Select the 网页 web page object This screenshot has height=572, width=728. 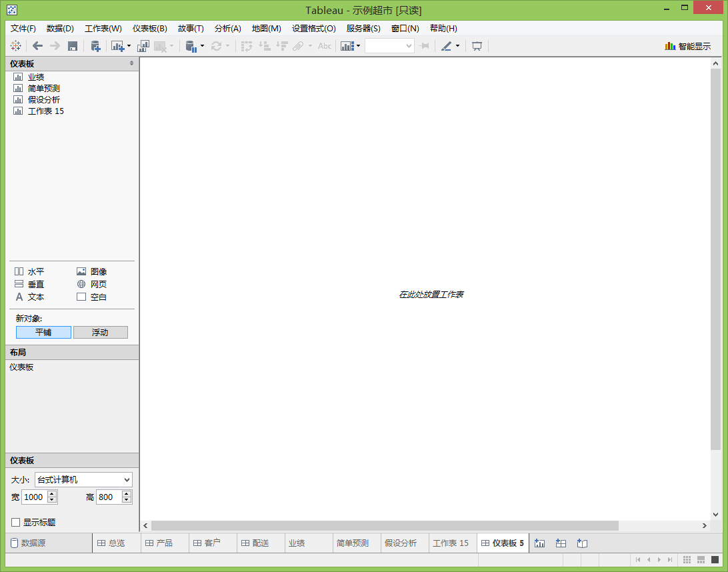pyautogui.click(x=91, y=284)
